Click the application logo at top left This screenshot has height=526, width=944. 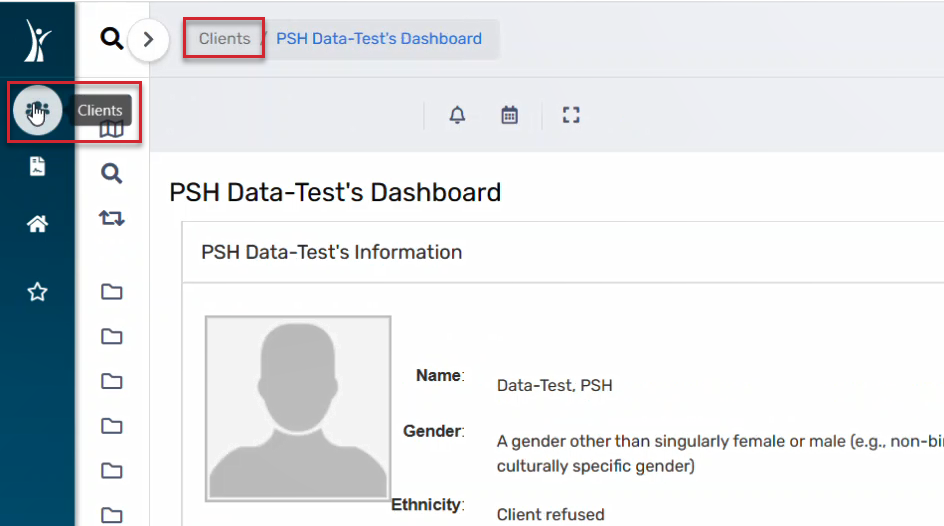coord(37,40)
